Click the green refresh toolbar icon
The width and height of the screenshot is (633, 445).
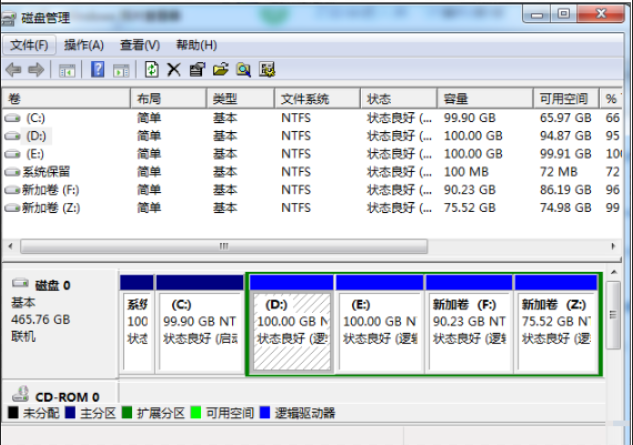click(151, 69)
